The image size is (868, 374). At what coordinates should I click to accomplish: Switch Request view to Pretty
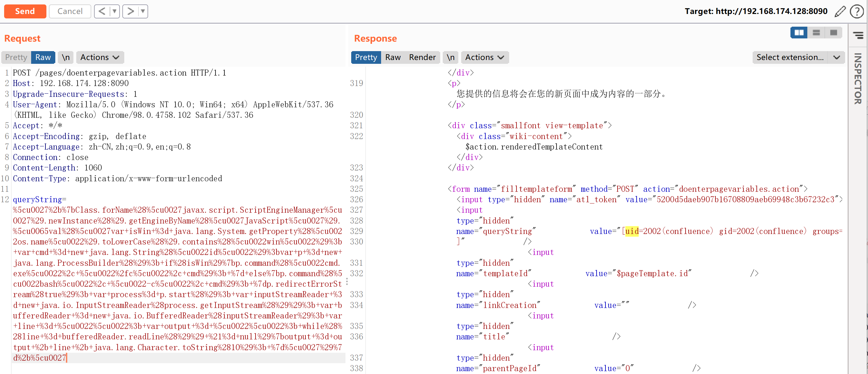(16, 57)
